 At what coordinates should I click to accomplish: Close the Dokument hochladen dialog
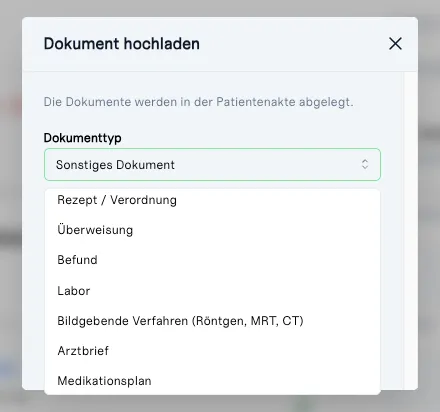(x=395, y=44)
